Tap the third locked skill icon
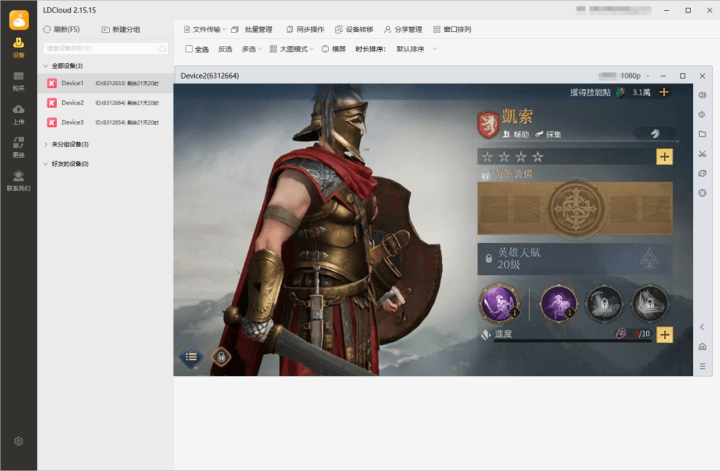720x471 pixels. (x=604, y=303)
